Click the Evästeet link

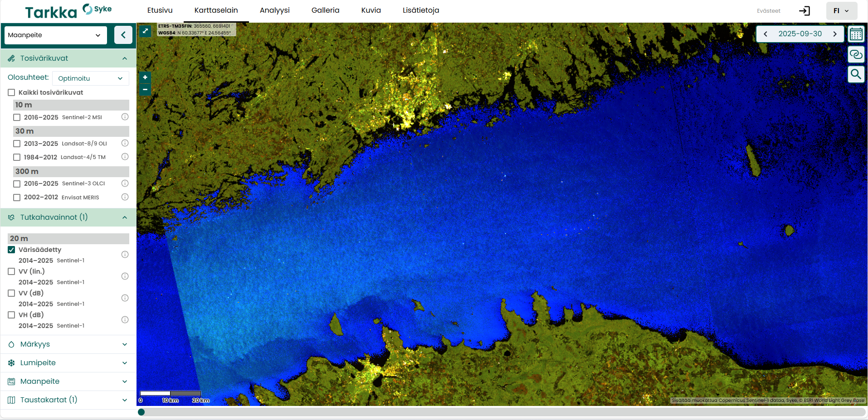pos(768,11)
